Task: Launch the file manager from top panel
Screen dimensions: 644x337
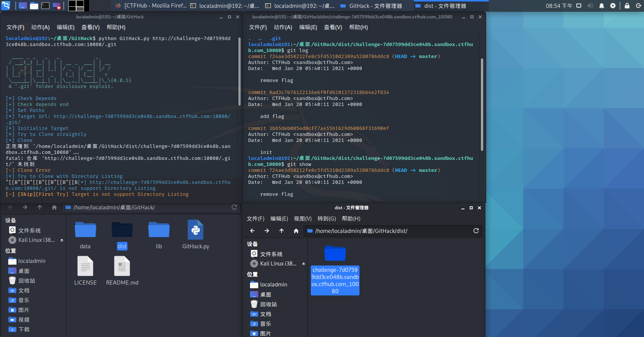Action: tap(34, 6)
